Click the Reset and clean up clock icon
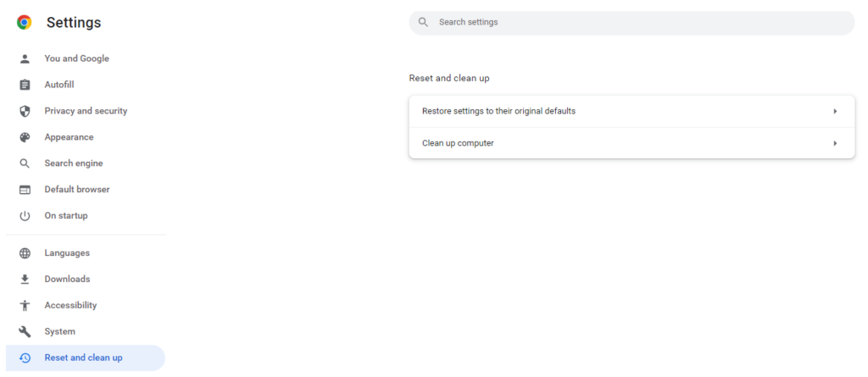Screen dimensions: 868x377 pos(25,358)
